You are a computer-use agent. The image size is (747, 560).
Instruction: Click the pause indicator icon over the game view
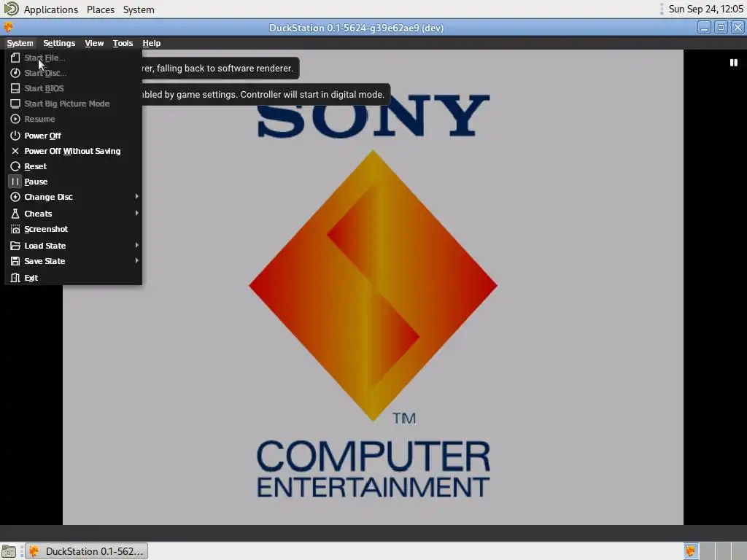[734, 63]
